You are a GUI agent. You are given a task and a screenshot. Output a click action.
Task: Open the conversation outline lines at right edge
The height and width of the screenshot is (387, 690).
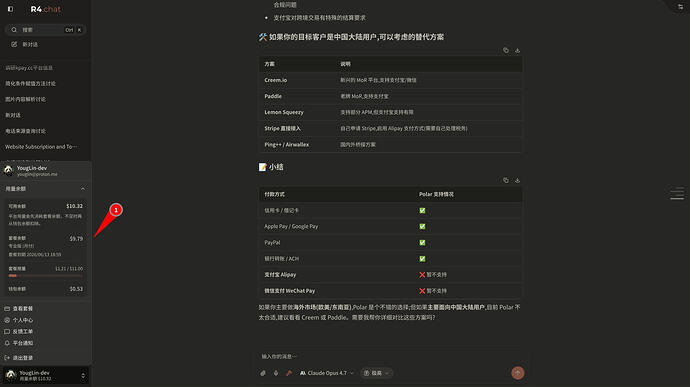tap(677, 193)
